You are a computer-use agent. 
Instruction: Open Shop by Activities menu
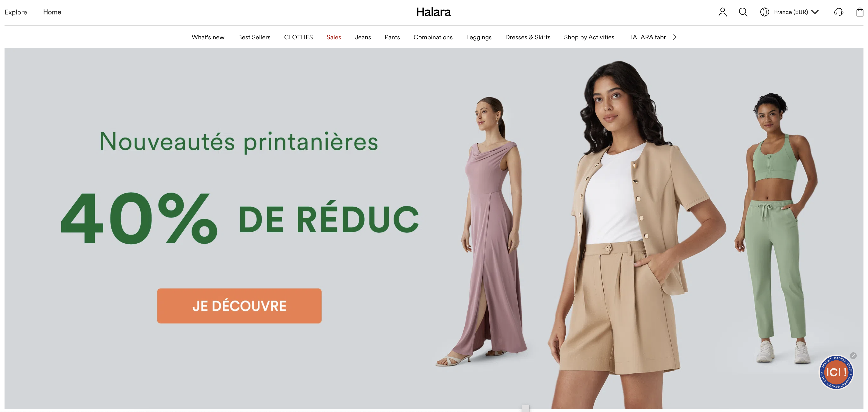tap(589, 37)
